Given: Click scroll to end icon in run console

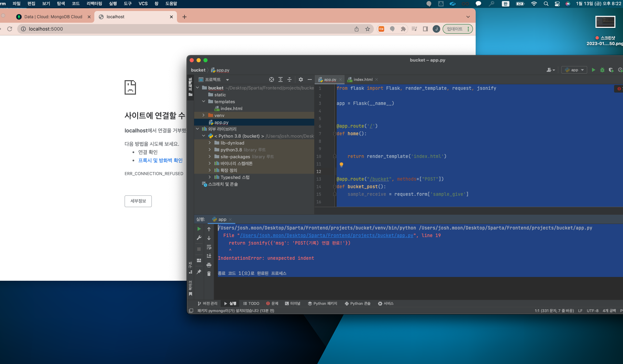Looking at the screenshot, I should click(x=209, y=256).
